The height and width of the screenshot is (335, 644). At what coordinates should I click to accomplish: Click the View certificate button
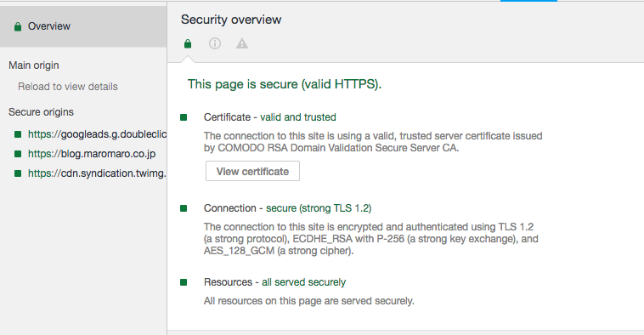coord(252,171)
